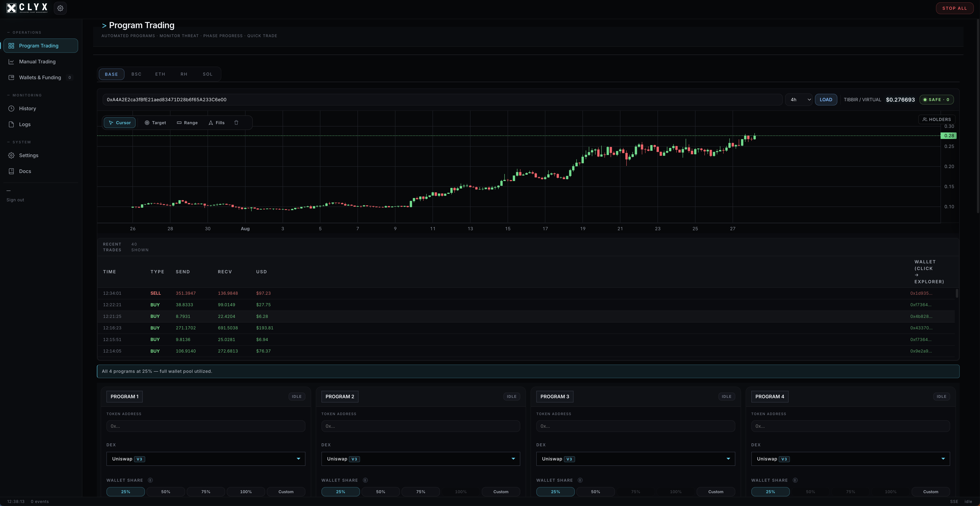This screenshot has width=980, height=506.
Task: Select Custom wallet share for Program 1
Action: tap(286, 492)
